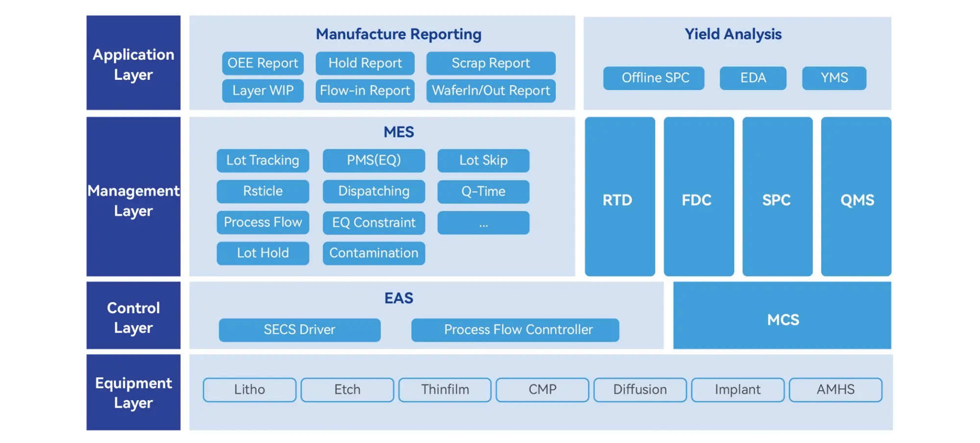This screenshot has height=443, width=980.
Task: Select the Hold Report box
Action: [x=365, y=63]
